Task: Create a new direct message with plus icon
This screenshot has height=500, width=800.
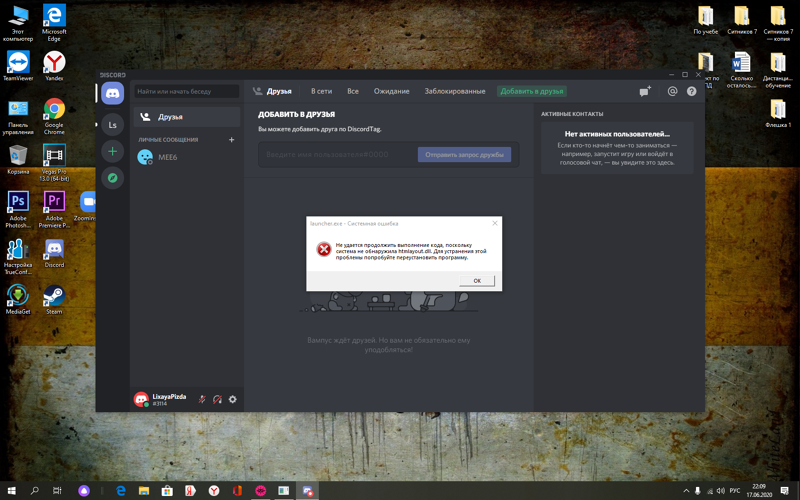Action: click(231, 140)
